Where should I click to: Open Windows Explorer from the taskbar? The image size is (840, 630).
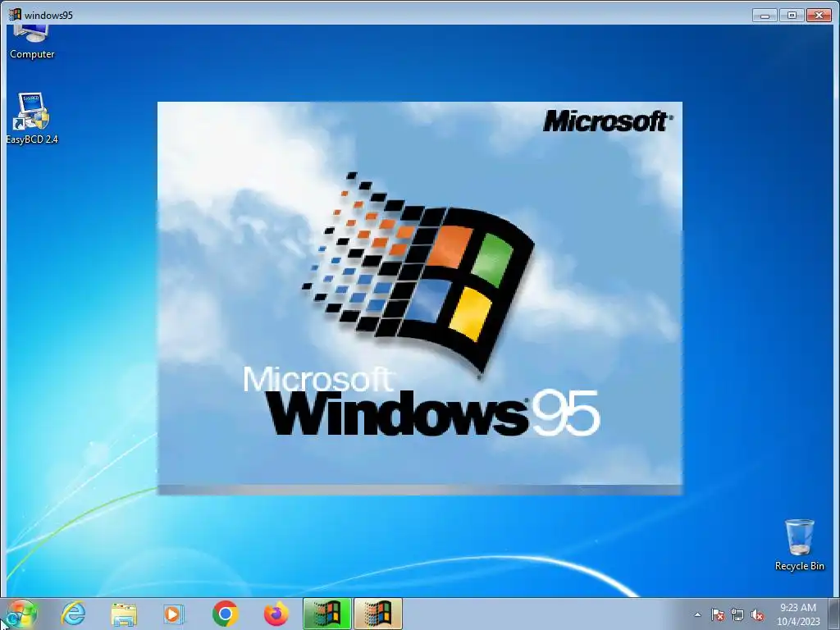[124, 614]
